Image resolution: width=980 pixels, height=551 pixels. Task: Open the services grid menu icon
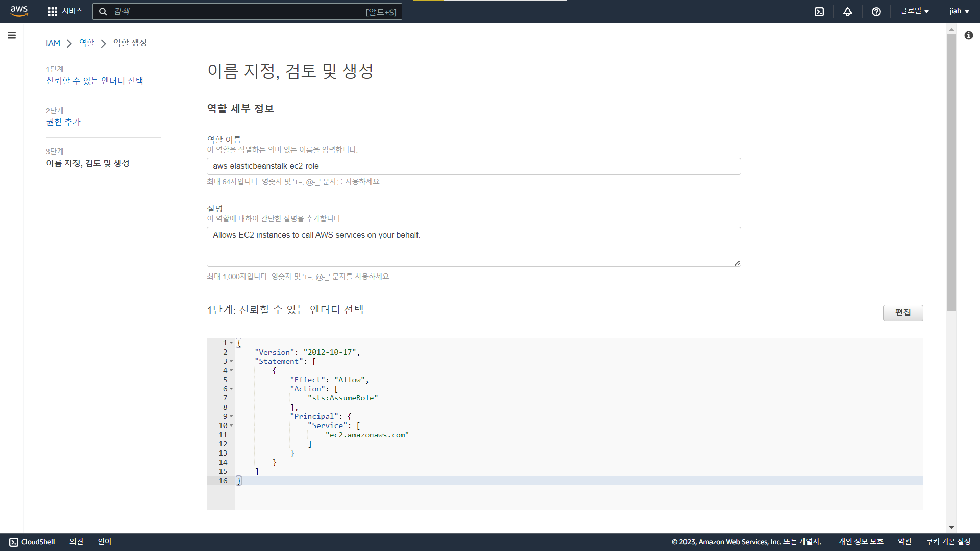(x=52, y=12)
